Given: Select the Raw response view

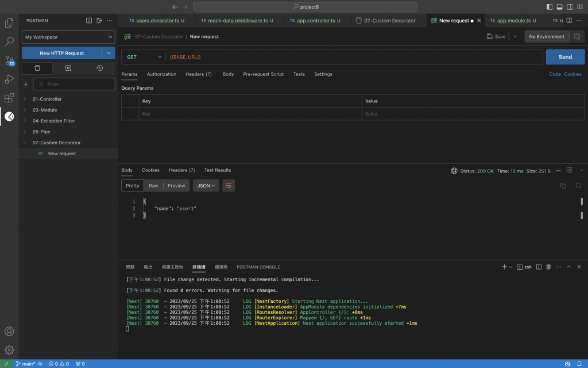Looking at the screenshot, I should (153, 186).
